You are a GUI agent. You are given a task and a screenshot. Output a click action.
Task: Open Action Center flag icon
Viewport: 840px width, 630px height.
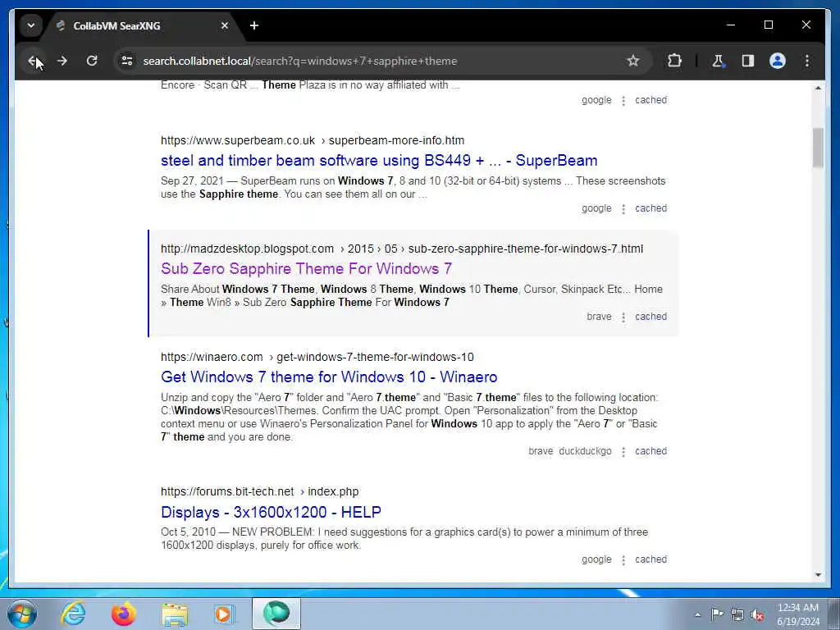pyautogui.click(x=717, y=614)
